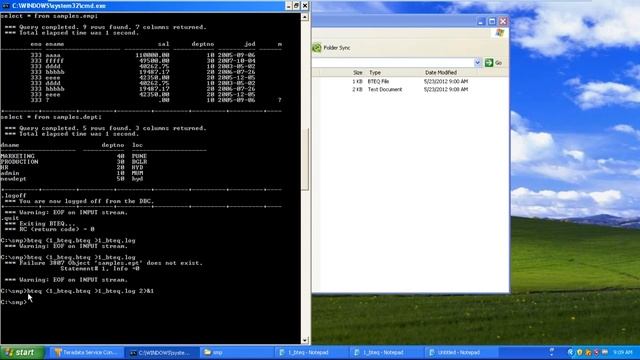Click the 5/23/2012 9:00 AM date cell

[x=446, y=82]
